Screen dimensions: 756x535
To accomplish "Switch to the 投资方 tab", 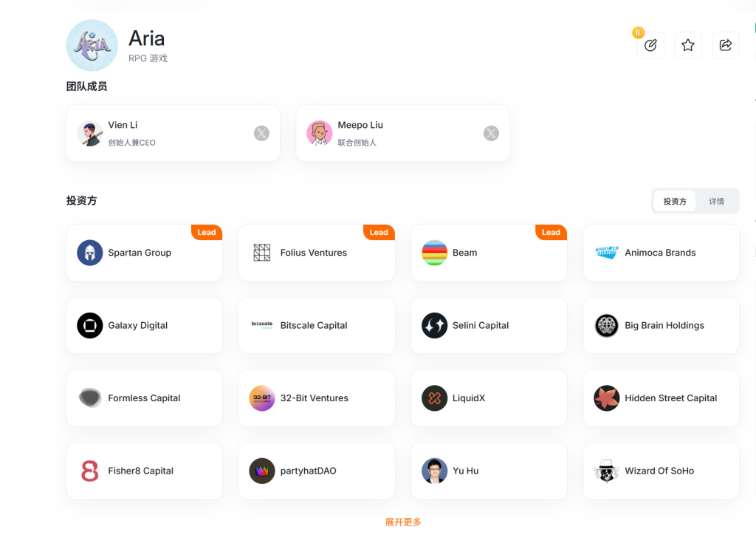I will pyautogui.click(x=675, y=201).
